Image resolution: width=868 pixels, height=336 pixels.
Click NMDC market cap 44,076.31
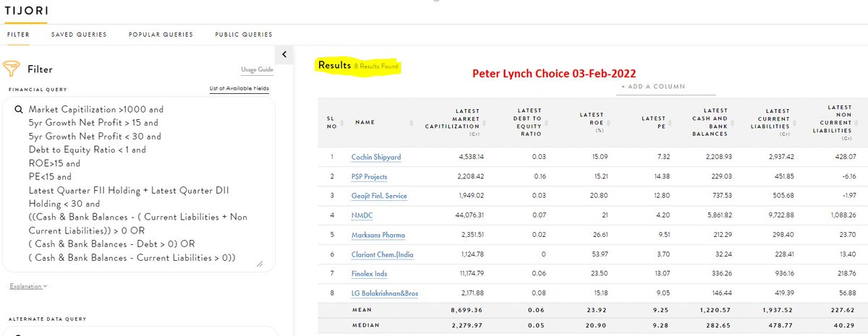[467, 215]
